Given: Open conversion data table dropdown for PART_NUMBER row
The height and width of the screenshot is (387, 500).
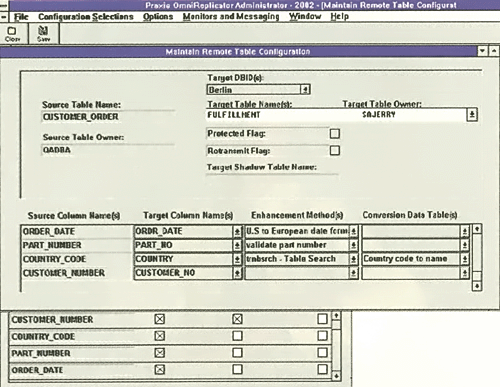Looking at the screenshot, I should point(465,245).
